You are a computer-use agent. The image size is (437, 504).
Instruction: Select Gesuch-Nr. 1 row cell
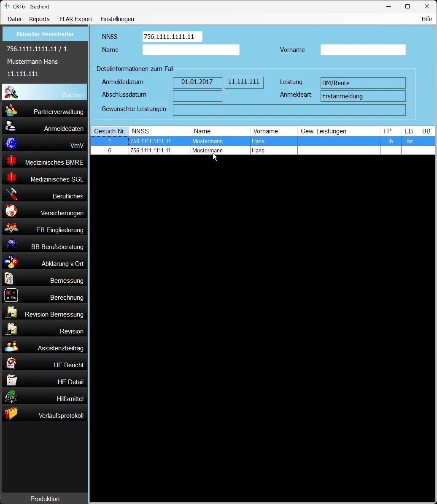coord(110,141)
